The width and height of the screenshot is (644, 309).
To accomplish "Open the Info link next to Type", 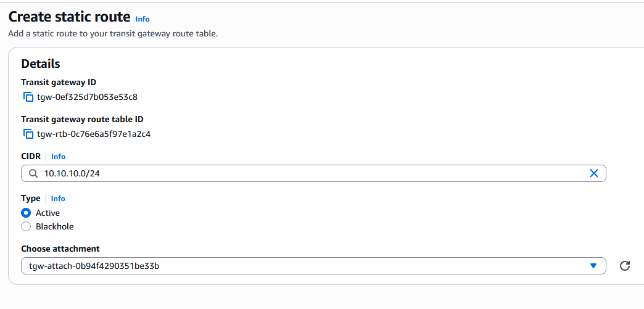I will pos(58,199).
